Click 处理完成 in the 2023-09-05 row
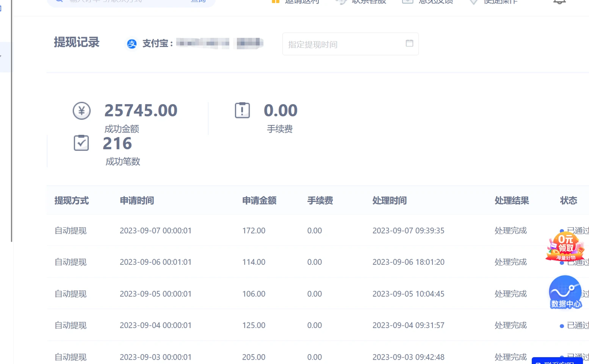 coord(510,294)
